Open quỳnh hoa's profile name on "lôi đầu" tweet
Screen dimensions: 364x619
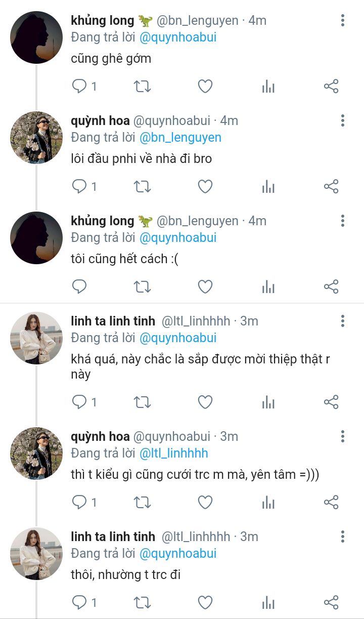point(100,120)
